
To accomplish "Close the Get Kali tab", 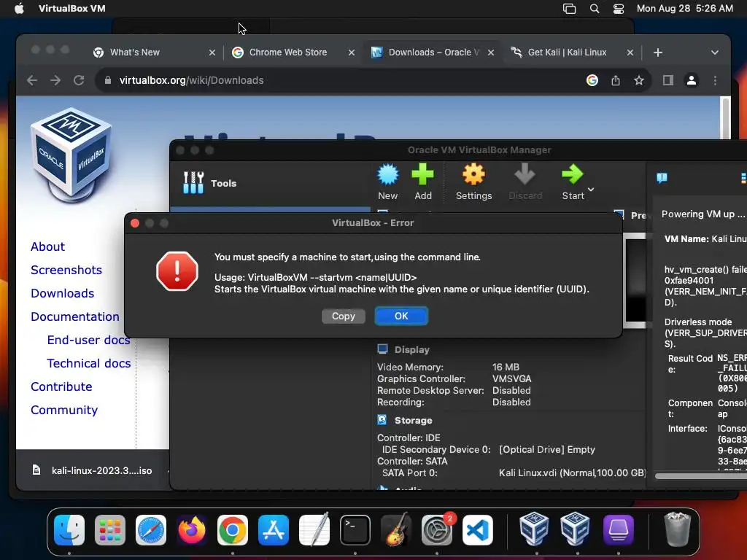I will click(630, 52).
